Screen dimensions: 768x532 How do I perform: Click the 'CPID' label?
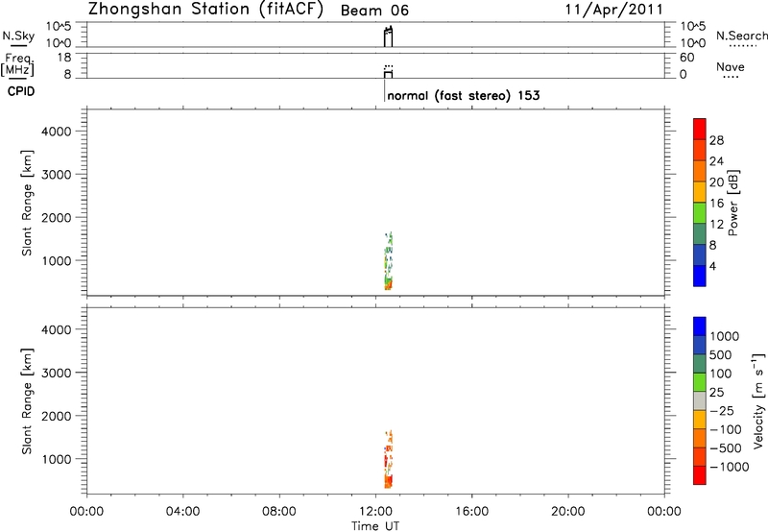[21, 91]
